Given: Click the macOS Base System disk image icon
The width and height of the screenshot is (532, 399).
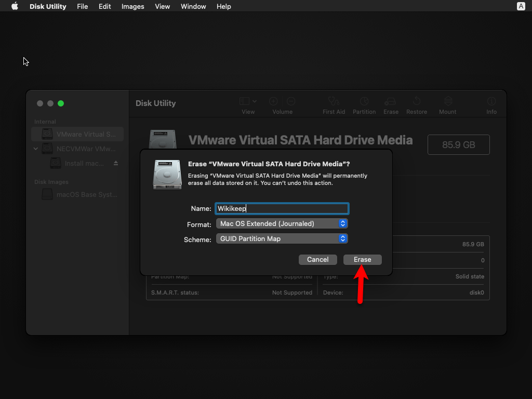Looking at the screenshot, I should [x=47, y=194].
